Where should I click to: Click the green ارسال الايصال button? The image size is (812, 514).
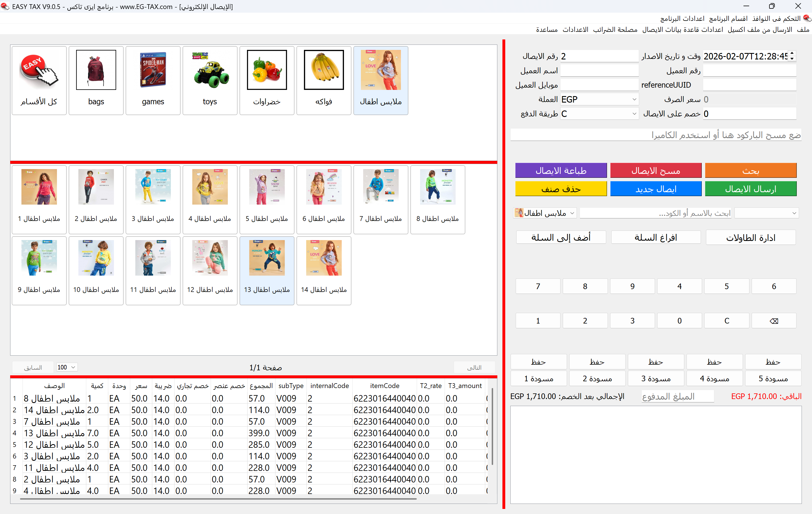(750, 189)
